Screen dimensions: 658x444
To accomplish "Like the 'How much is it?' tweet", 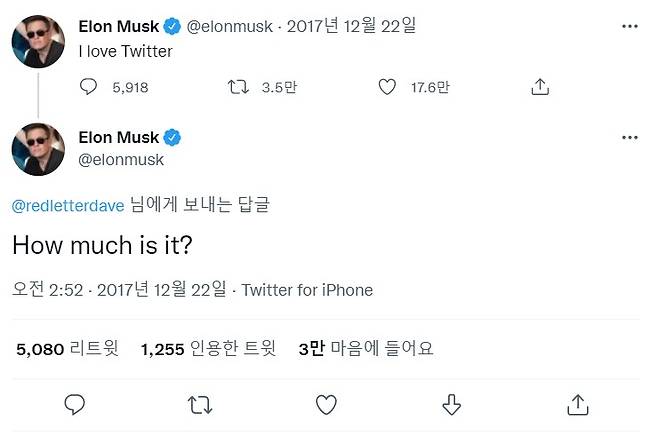I will (326, 404).
